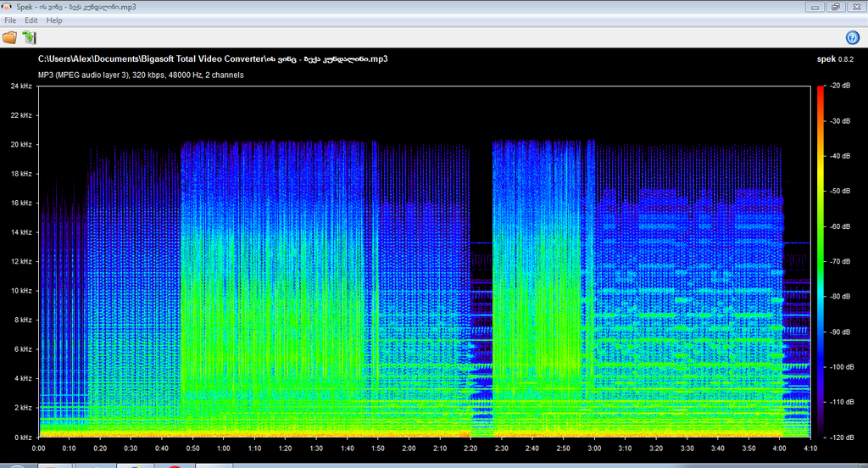Click the 12 kHz frequency axis label
The width and height of the screenshot is (868, 468).
(21, 261)
